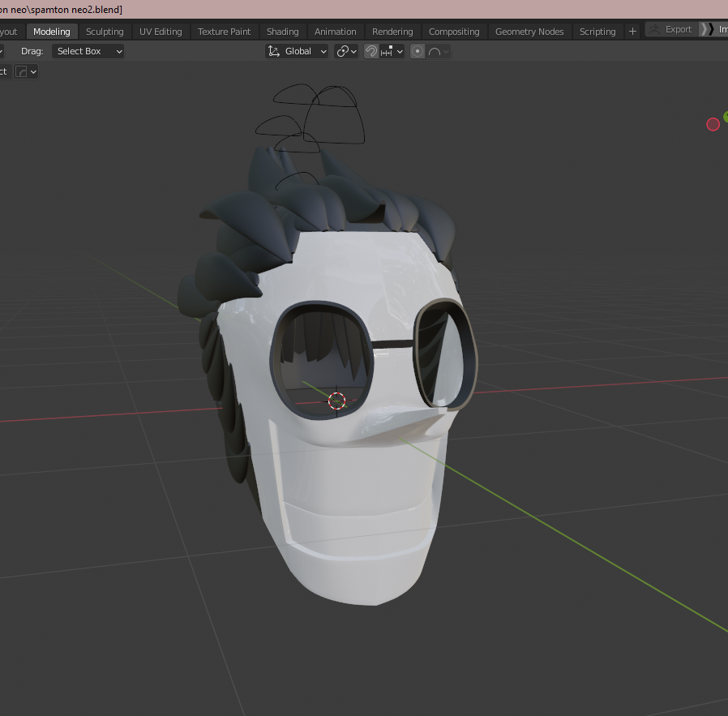Click the 3D cursor on the model
Viewport: 728px width, 716px height.
click(336, 401)
